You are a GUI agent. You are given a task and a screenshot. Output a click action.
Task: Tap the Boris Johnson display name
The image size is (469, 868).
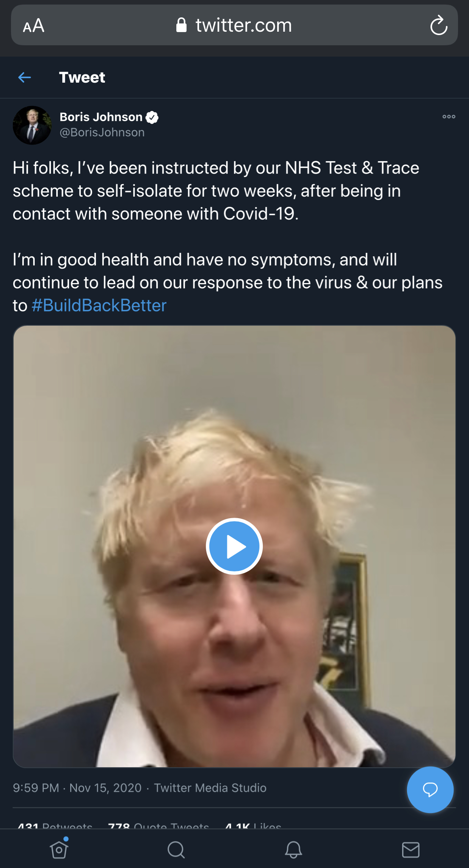pyautogui.click(x=101, y=117)
